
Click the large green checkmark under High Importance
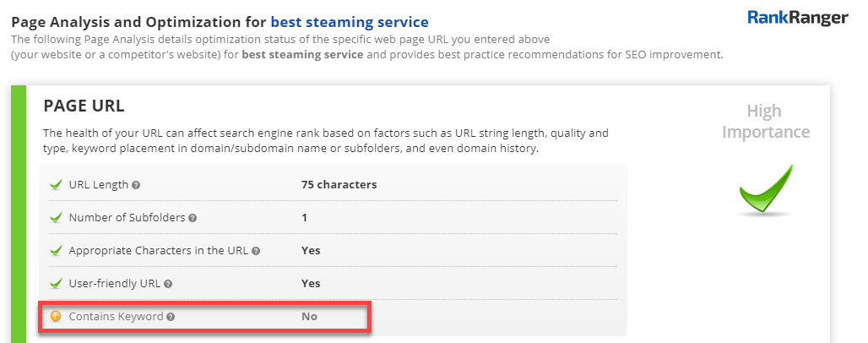tap(766, 189)
